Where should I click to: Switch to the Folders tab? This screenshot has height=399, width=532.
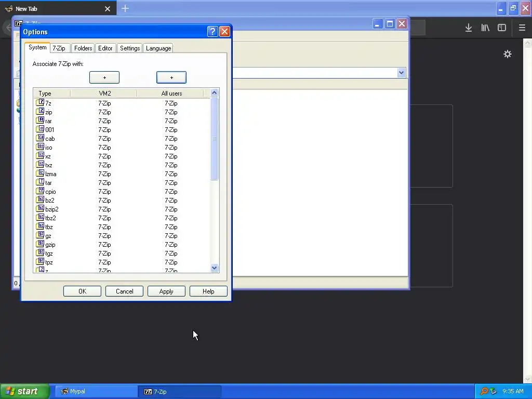pyautogui.click(x=83, y=48)
